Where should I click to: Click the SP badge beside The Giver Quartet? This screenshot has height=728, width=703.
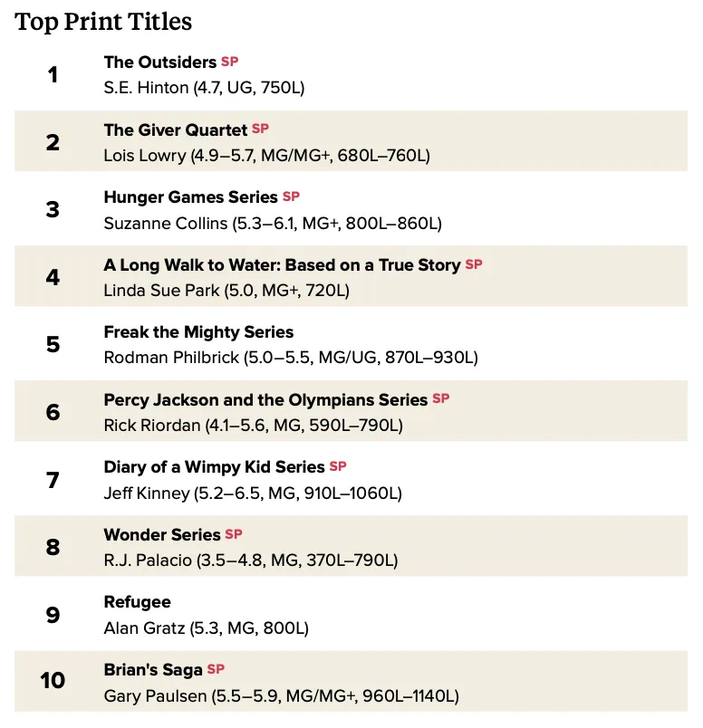[x=260, y=129]
